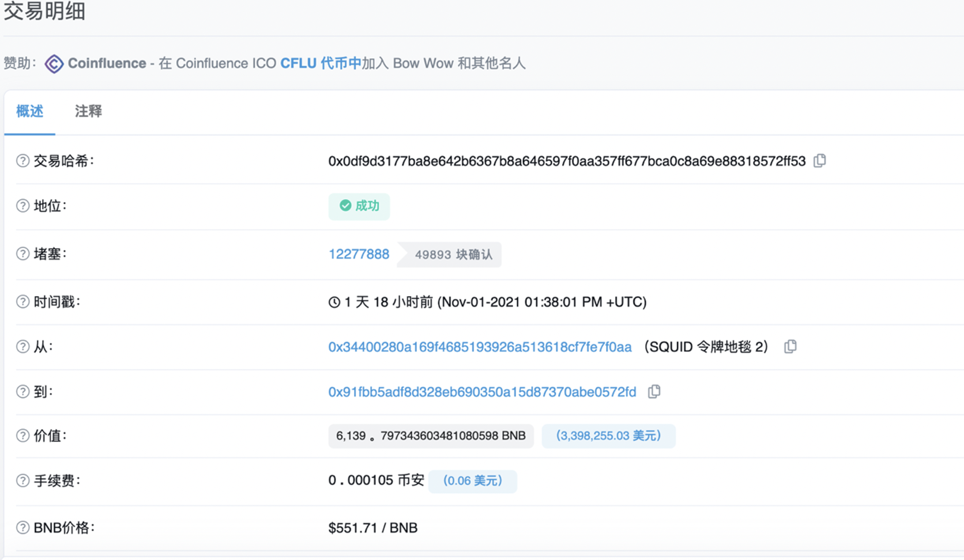The image size is (964, 560).
Task: Switch to the 概述 tab
Action: (29, 111)
